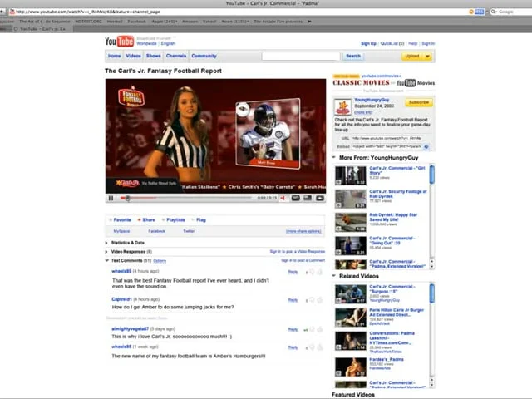Open NOTCOT.ORG bookmark
This screenshot has width=532, height=399.
pyautogui.click(x=89, y=22)
